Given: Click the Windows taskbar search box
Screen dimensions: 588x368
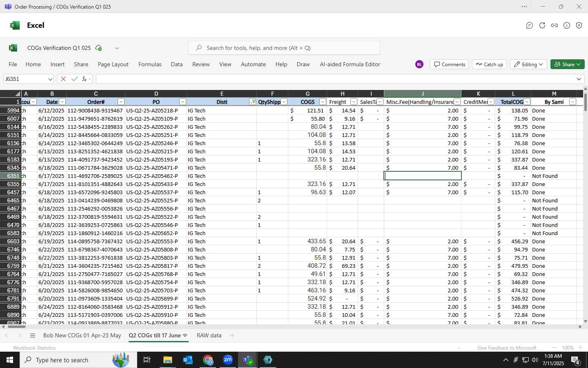Looking at the screenshot, I should point(78,360).
